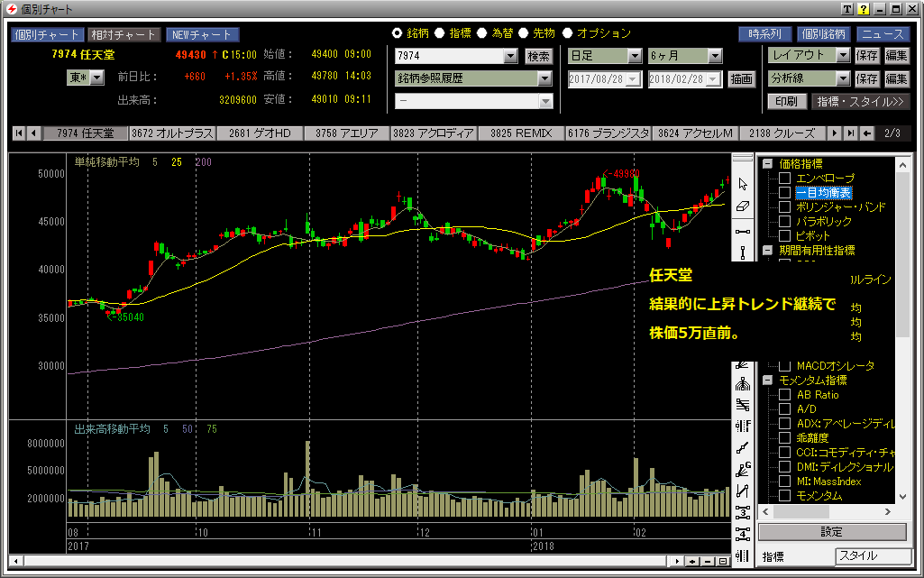Select the 指標 radio button
This screenshot has height=578, width=924.
tap(440, 33)
